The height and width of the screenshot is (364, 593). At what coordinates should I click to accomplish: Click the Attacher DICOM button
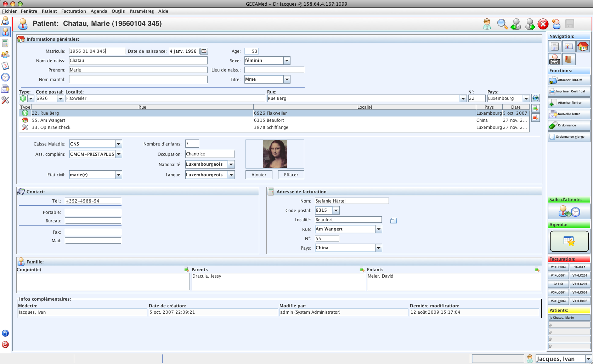coord(569,80)
